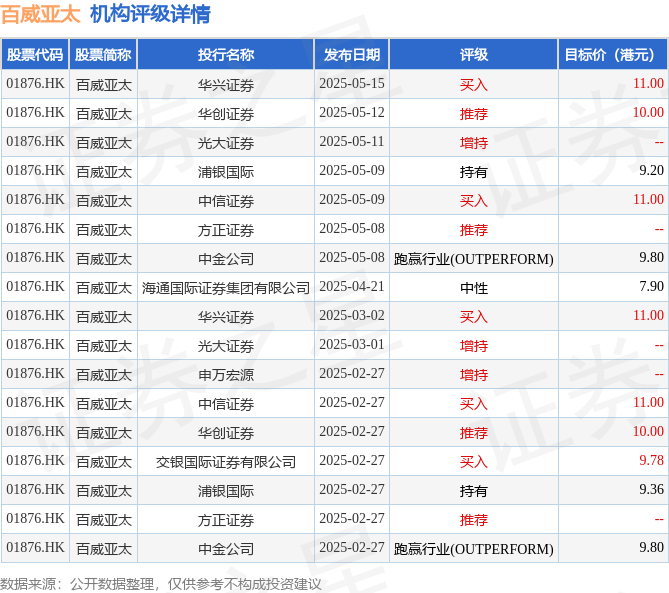This screenshot has width=669, height=593.
Task: Click the 评级 column header
Action: (474, 55)
